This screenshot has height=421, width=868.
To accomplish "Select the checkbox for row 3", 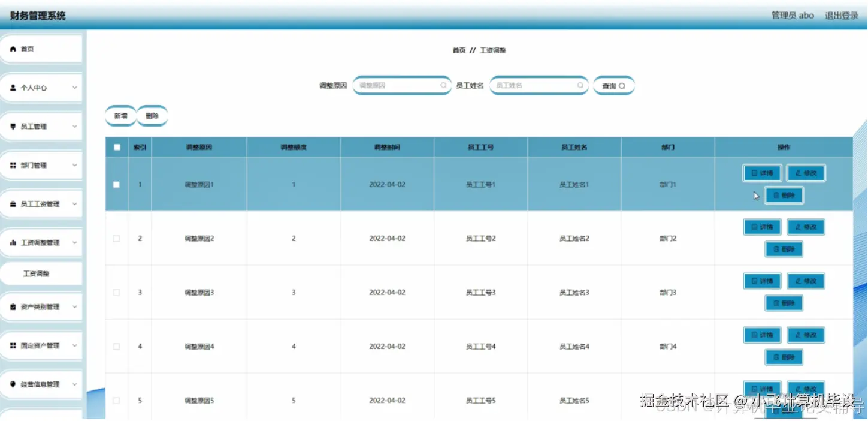I will coord(116,293).
